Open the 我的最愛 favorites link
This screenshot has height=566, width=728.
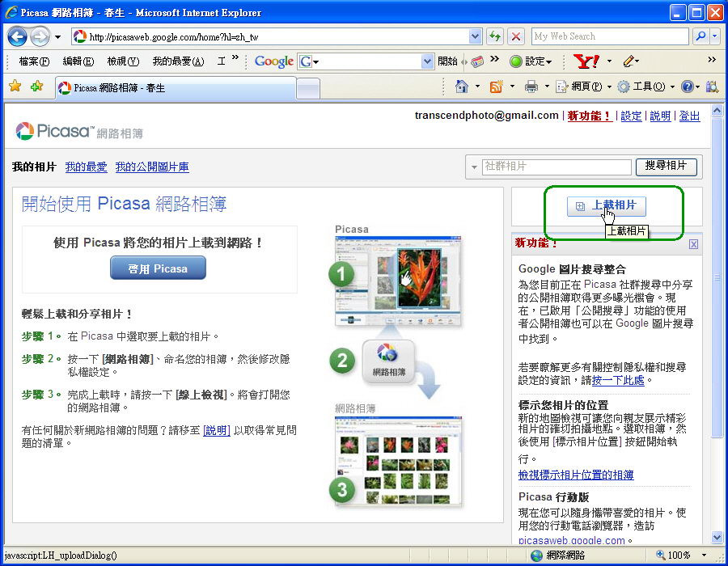87,167
